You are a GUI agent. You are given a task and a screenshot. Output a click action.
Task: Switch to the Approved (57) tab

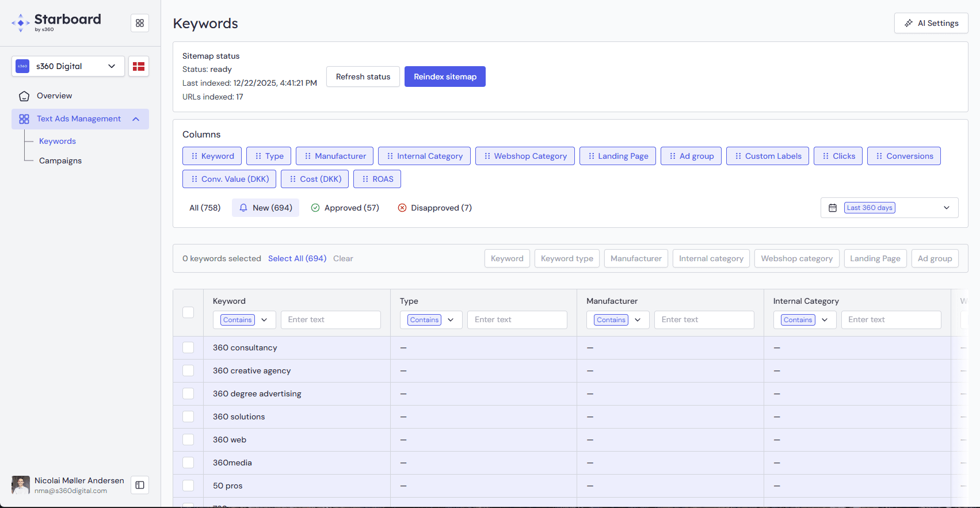(x=345, y=208)
